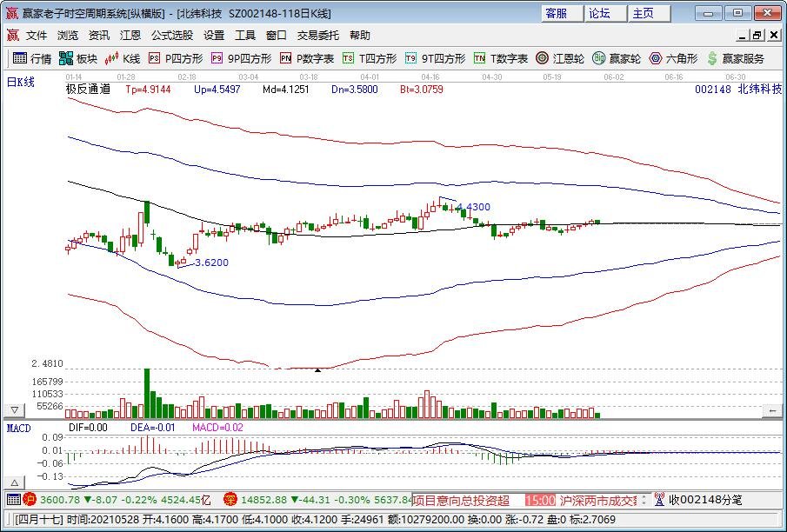
Task: Click the Dn=3.5800 value
Action: [354, 90]
